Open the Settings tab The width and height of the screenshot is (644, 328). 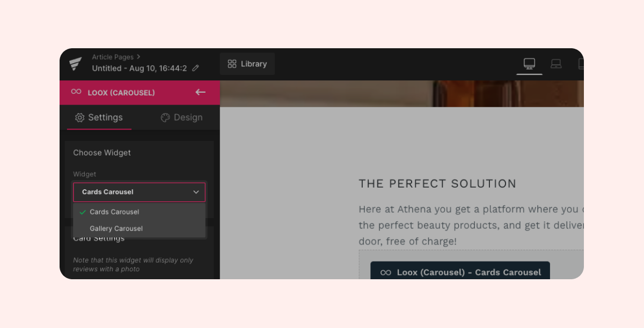point(99,117)
